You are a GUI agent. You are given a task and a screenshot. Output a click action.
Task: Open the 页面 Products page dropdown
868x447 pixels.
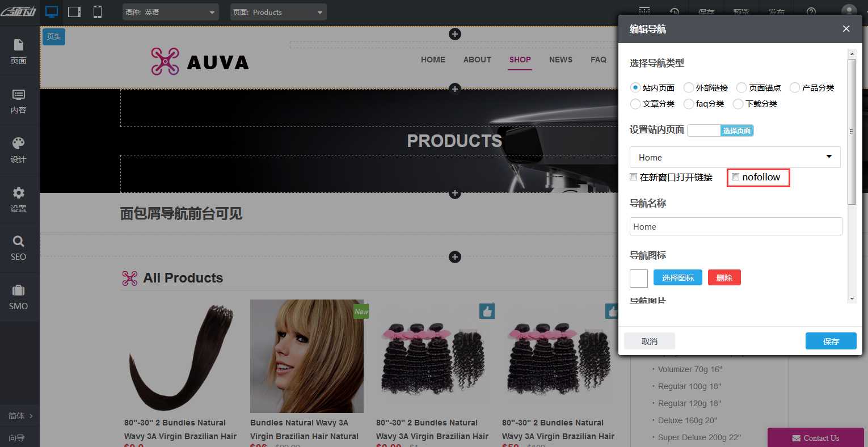278,12
